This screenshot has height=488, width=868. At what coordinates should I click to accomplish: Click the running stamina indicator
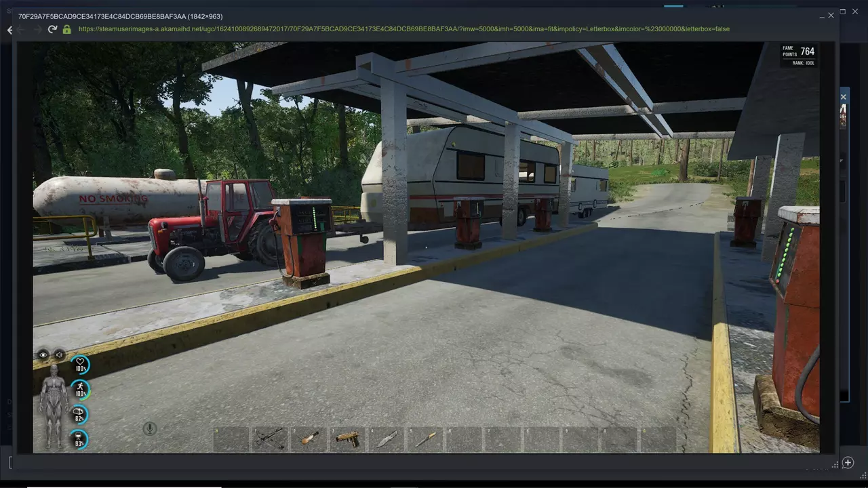click(x=80, y=390)
